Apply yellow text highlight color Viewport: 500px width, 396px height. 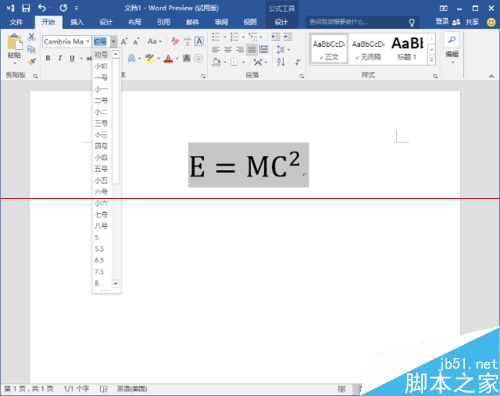point(150,59)
